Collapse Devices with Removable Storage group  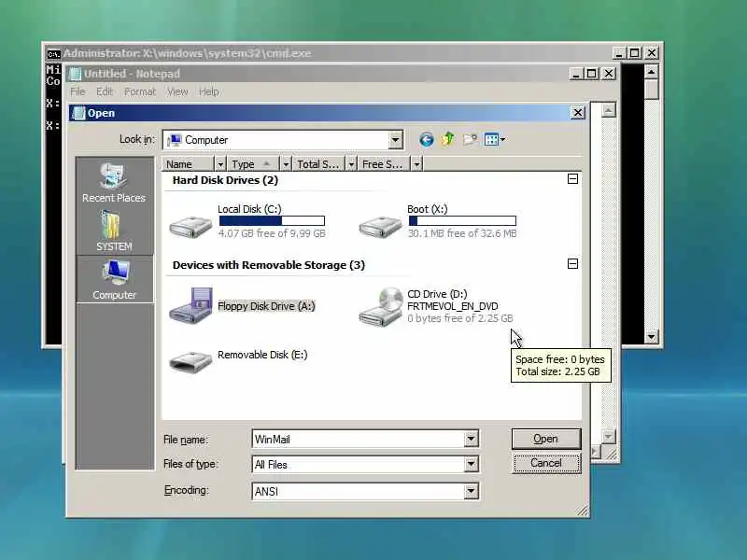click(x=573, y=264)
